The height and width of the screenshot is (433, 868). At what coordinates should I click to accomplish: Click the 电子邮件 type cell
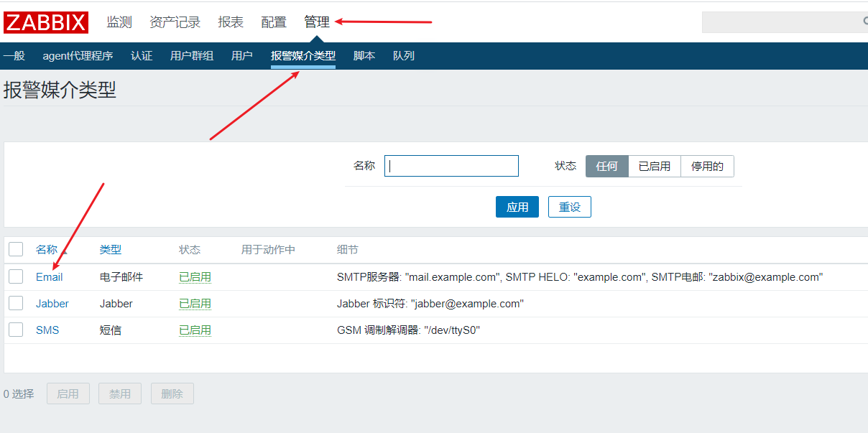(x=121, y=276)
